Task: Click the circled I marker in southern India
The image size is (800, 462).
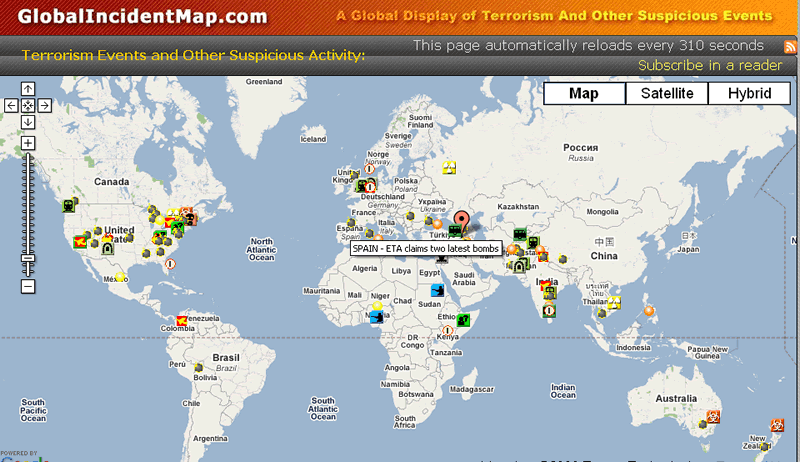Action: [x=549, y=311]
